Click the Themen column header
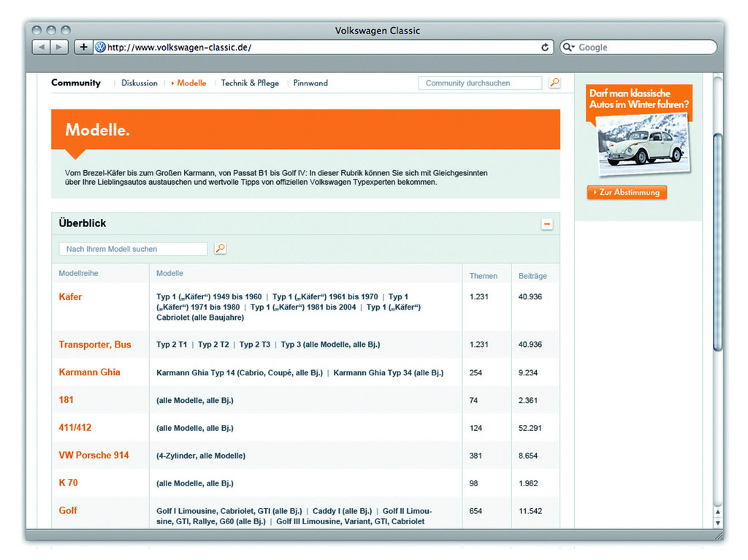748x560 pixels. tap(484, 276)
